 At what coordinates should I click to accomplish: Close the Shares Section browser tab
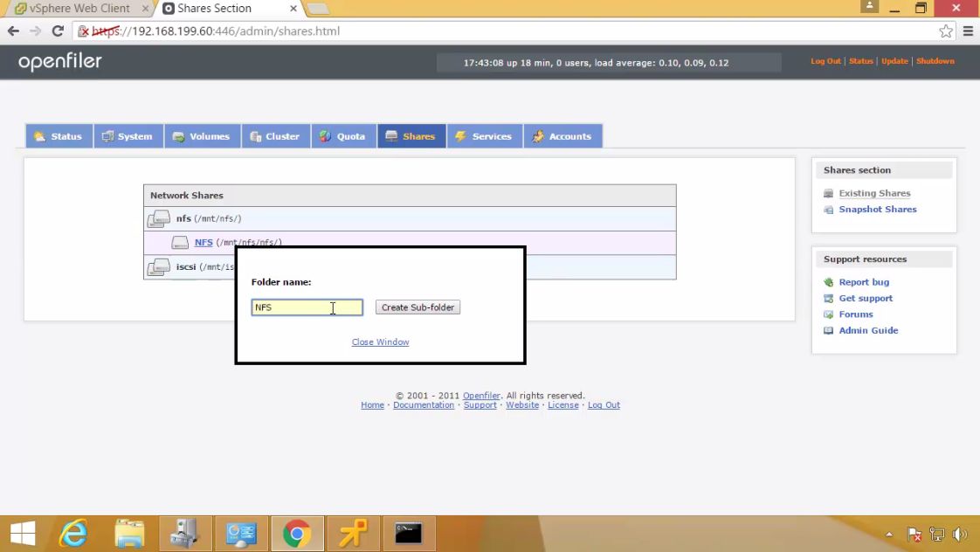293,9
